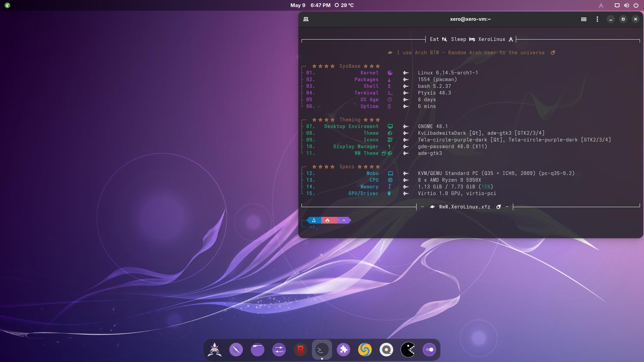This screenshot has height=362, width=644.
Task: Open the Extensions puzzle-piece dock icon
Action: (x=343, y=350)
